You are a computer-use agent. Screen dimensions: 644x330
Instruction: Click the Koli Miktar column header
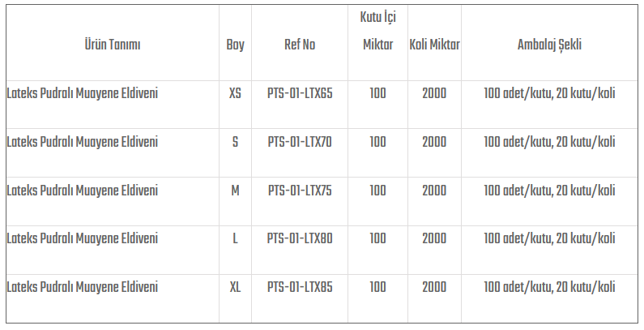click(434, 45)
